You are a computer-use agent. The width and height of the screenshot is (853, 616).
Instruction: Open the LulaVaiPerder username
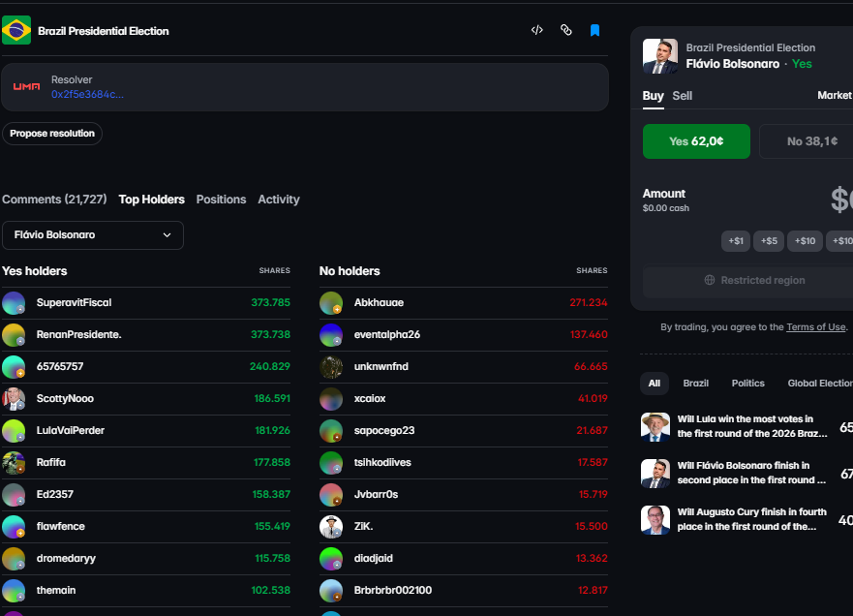pyautogui.click(x=71, y=431)
